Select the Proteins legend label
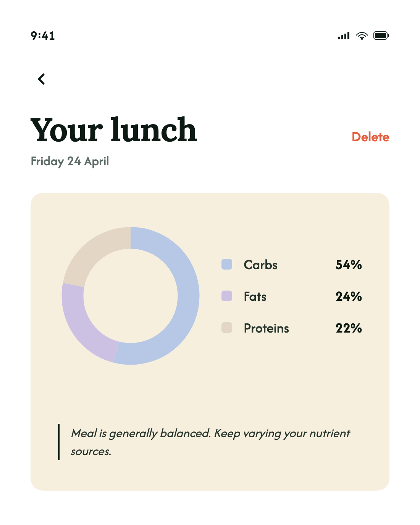420x525 pixels. [266, 328]
